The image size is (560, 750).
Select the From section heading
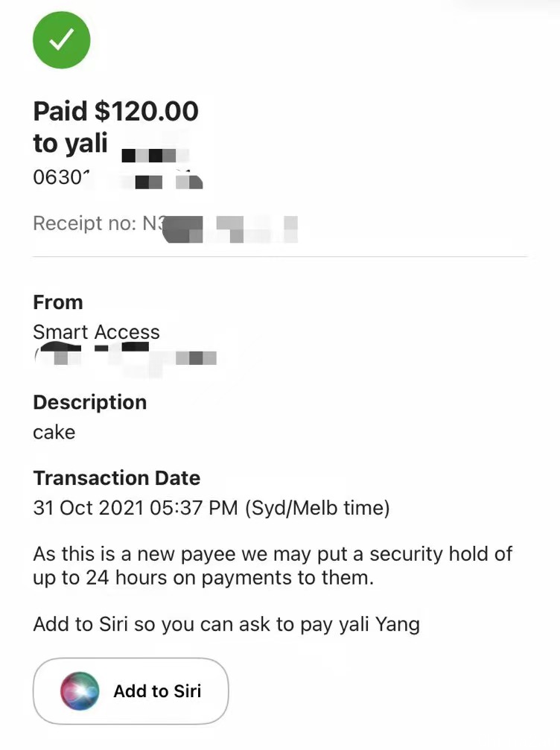(x=58, y=302)
